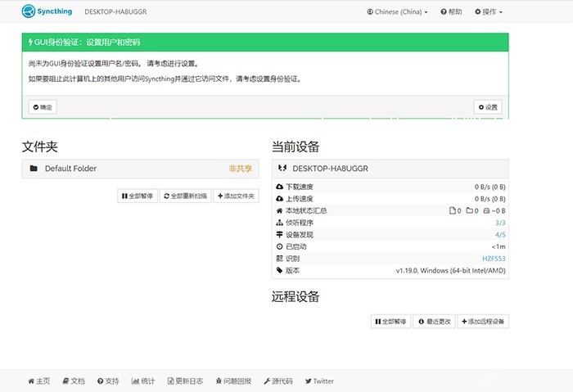Viewport: 573px width, 392px height.
Task: Click the version text v1.19.0, Windows
Action: click(x=450, y=271)
